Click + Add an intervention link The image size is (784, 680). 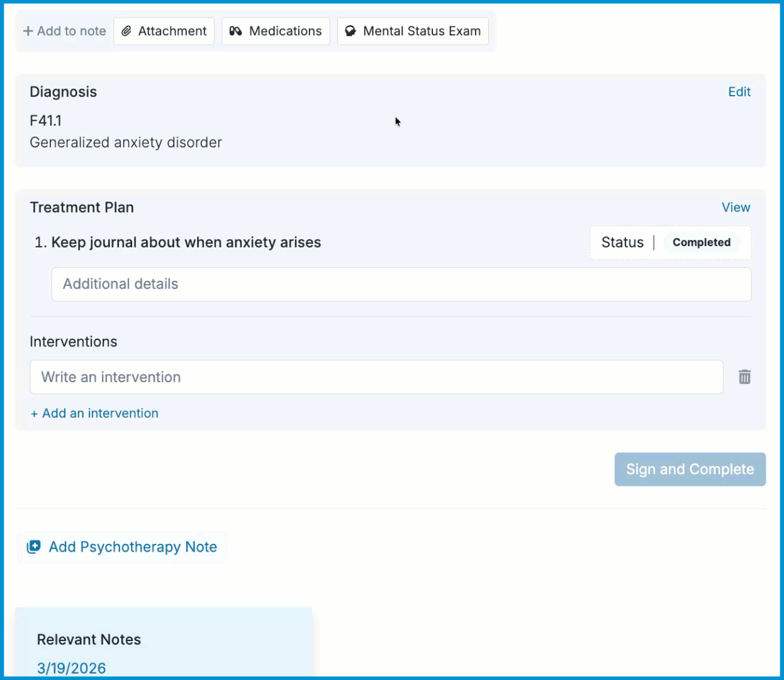coord(94,414)
